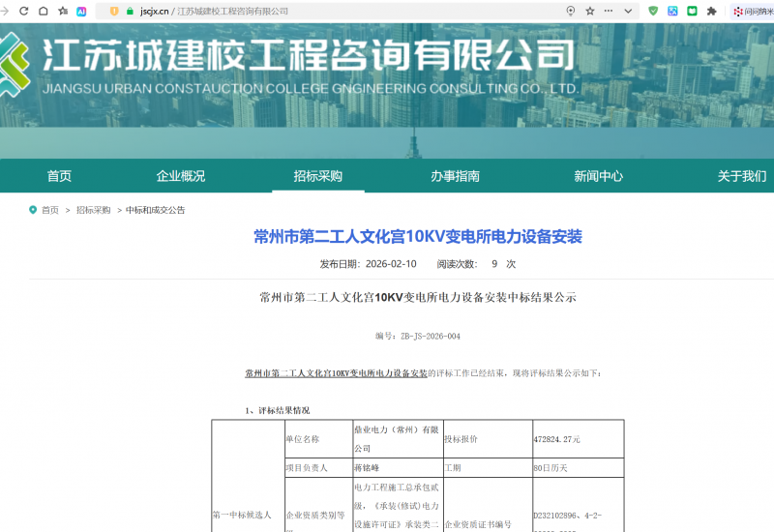The width and height of the screenshot is (774, 532).
Task: Click the green shield extension icon
Action: coord(653,11)
